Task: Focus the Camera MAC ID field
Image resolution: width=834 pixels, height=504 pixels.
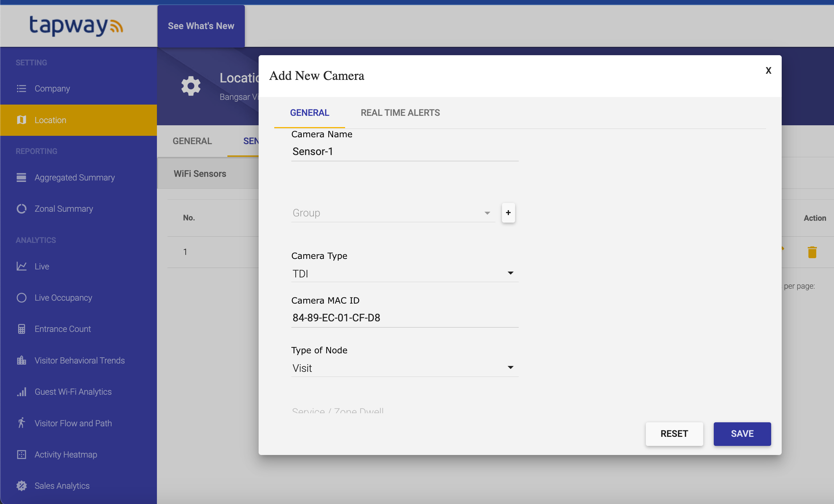Action: pos(404,318)
